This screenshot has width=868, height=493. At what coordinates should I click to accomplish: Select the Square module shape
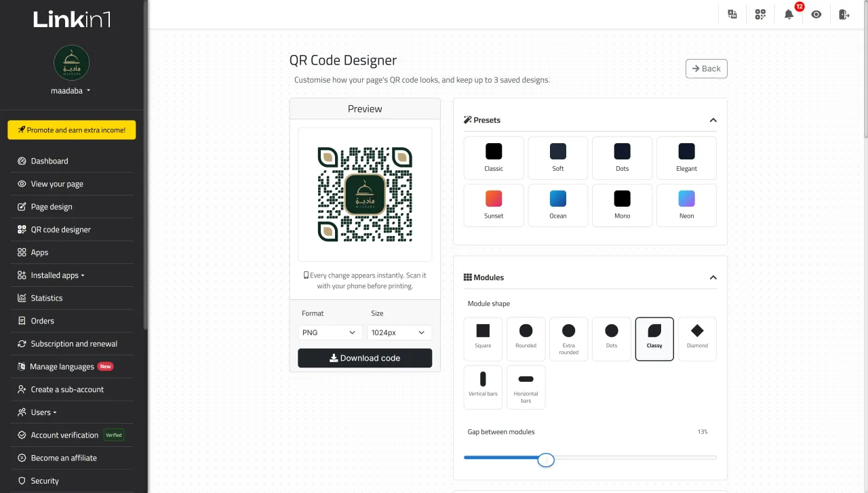(483, 339)
